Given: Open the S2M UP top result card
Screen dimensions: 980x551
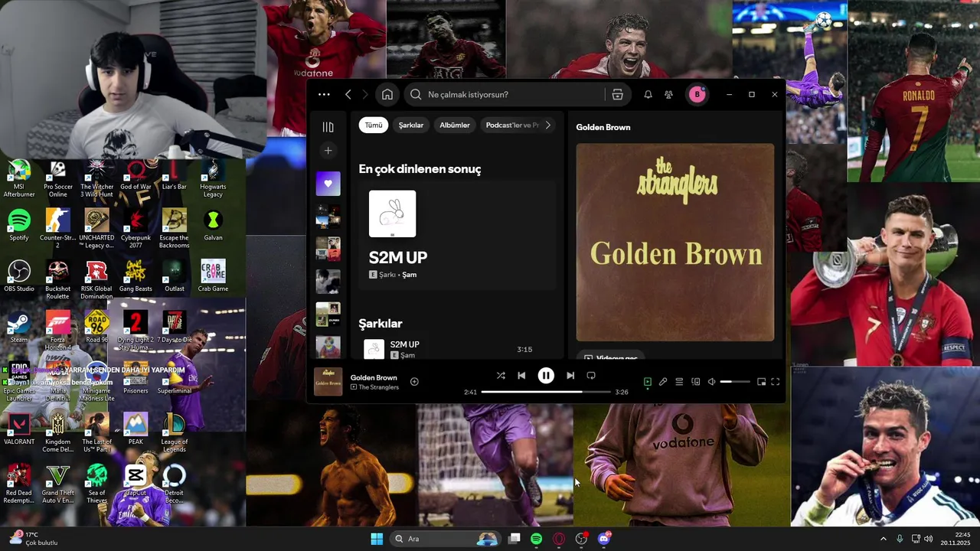Looking at the screenshot, I should [x=457, y=235].
